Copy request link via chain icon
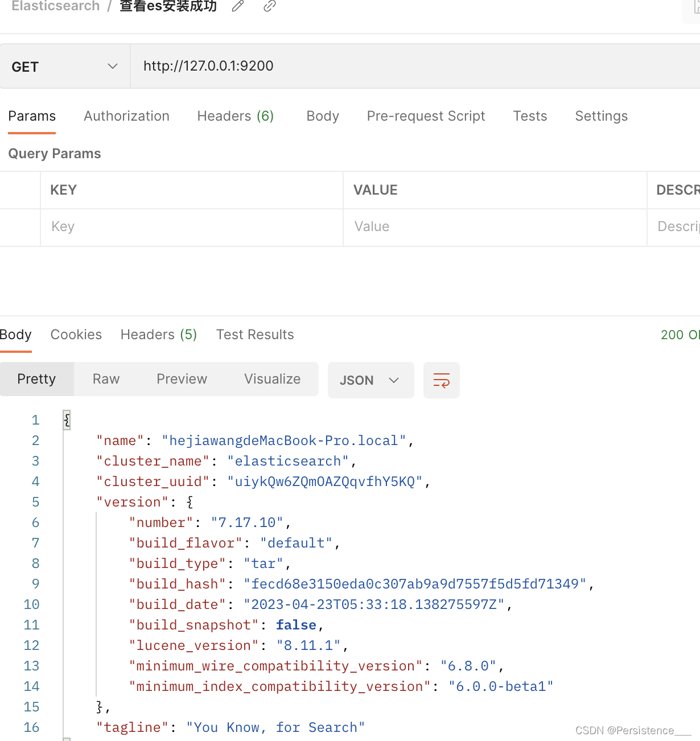This screenshot has width=700, height=741. [270, 6]
